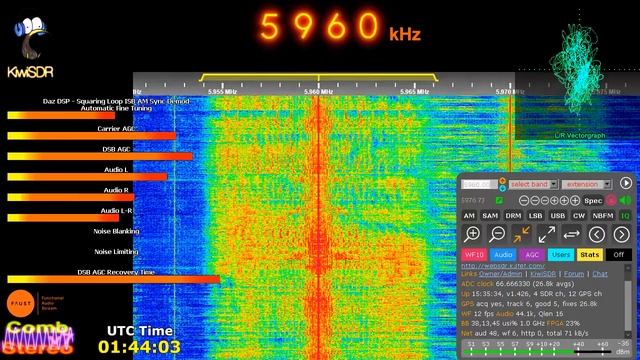This screenshot has width=640, height=360.
Task: Open the Chat link
Action: 600,274
